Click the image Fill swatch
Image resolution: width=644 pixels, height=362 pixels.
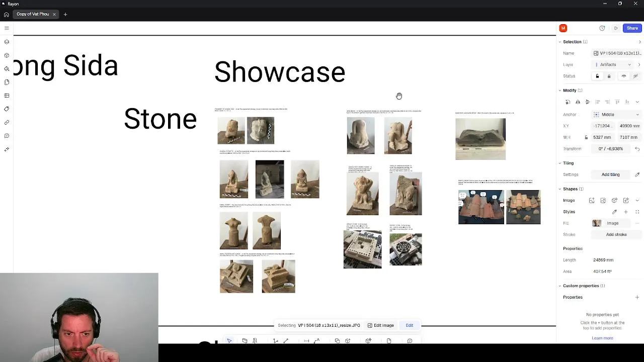[597, 223]
